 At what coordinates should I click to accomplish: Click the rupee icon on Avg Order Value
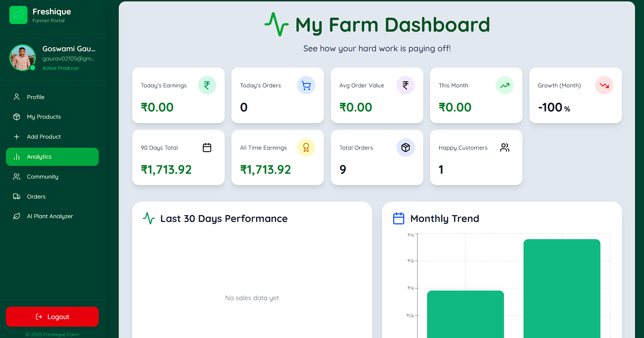tap(405, 85)
